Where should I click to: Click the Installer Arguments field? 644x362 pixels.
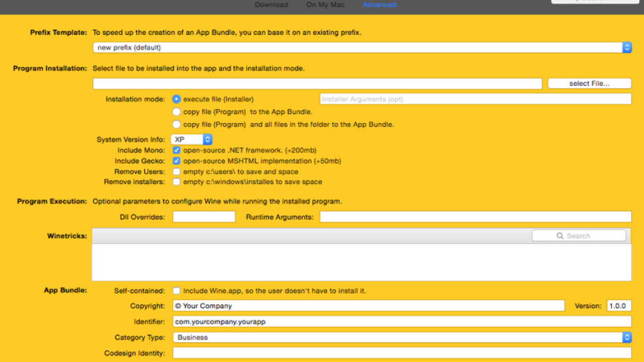tap(475, 99)
